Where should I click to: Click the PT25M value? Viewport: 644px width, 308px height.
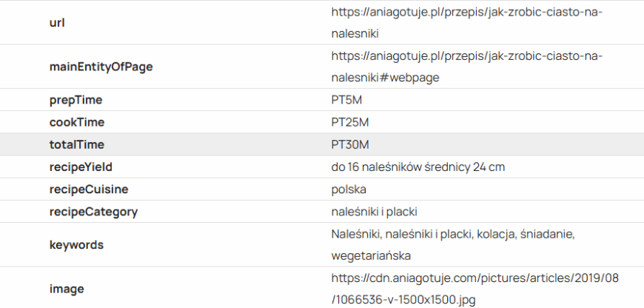point(349,122)
